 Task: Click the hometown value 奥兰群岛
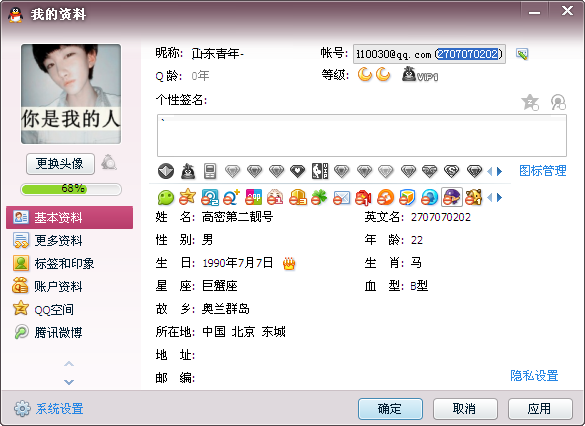[x=225, y=309]
